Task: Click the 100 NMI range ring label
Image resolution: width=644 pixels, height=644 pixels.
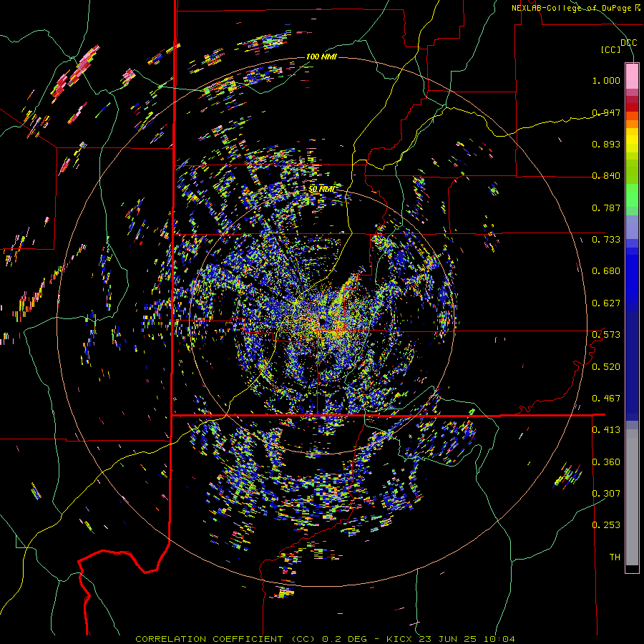Action: [321, 57]
